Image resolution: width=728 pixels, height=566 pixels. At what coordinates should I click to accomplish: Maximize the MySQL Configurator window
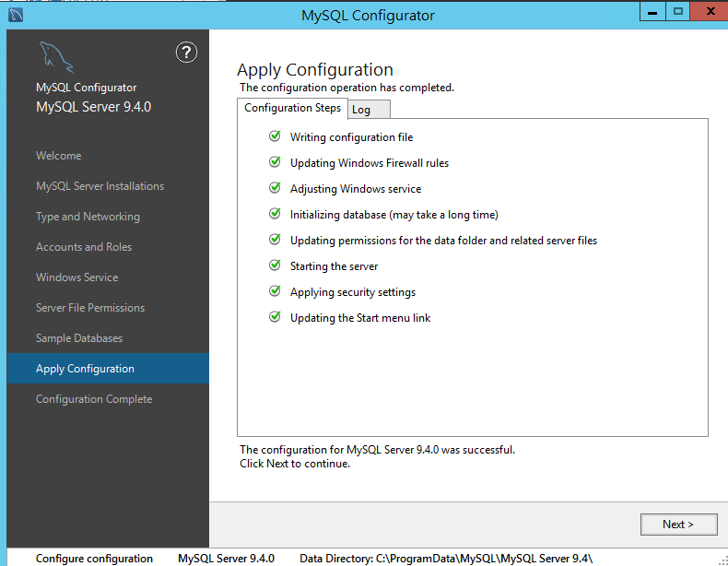678,12
